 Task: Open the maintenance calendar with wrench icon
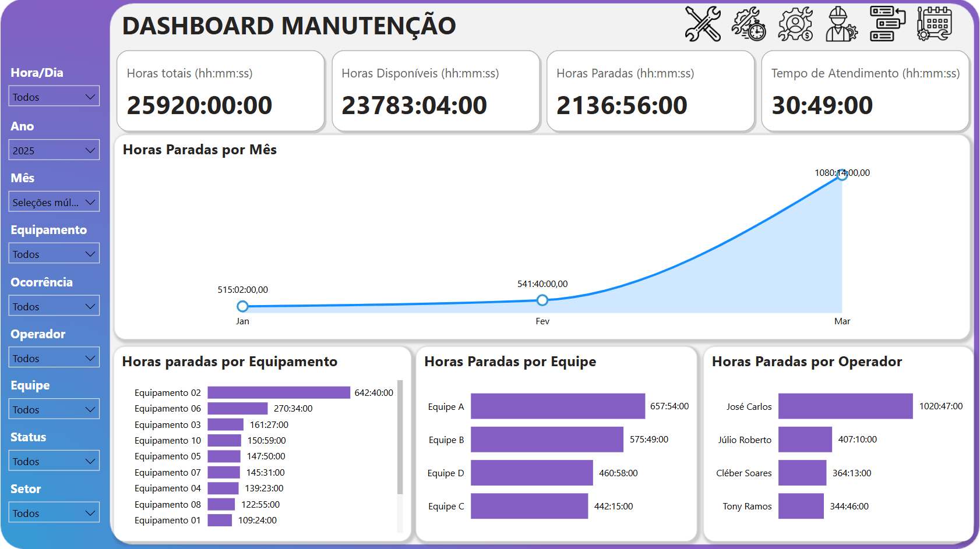click(934, 24)
